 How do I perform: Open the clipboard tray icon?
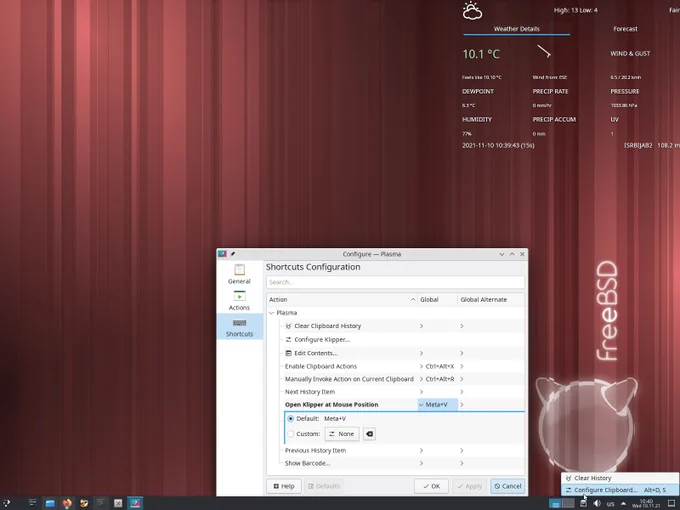(x=583, y=503)
